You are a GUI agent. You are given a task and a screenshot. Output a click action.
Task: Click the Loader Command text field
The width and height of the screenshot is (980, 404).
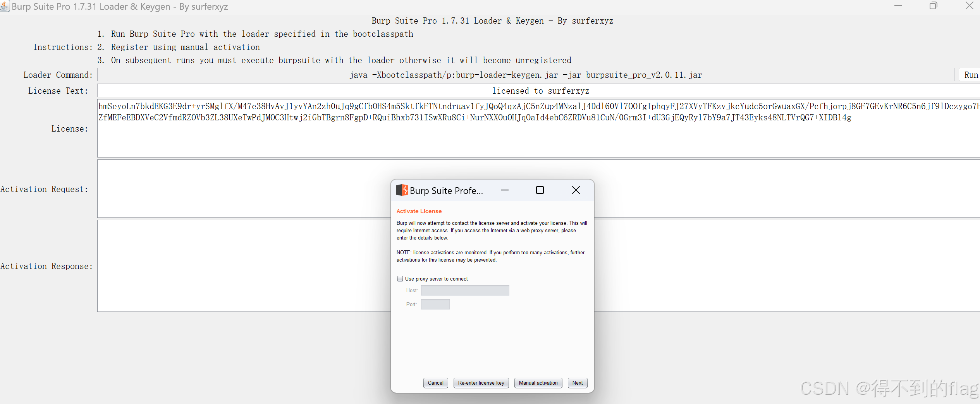coord(526,75)
